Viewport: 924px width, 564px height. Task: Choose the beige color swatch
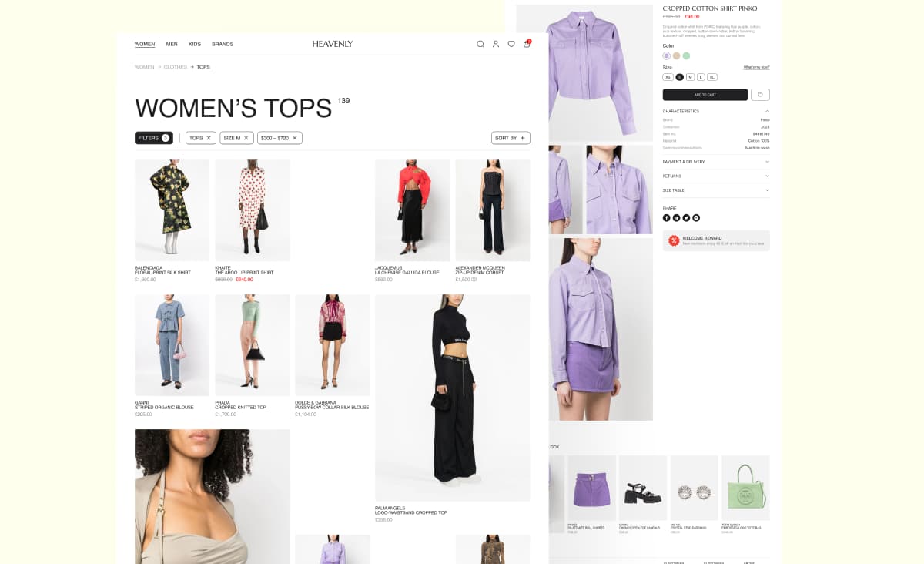[x=676, y=55]
